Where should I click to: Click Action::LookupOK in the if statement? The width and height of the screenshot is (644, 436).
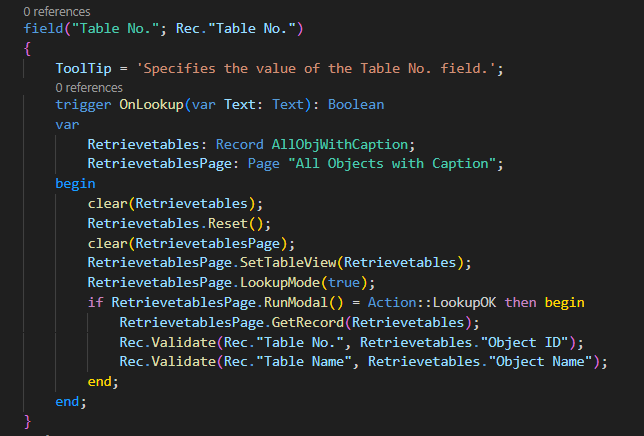click(432, 302)
